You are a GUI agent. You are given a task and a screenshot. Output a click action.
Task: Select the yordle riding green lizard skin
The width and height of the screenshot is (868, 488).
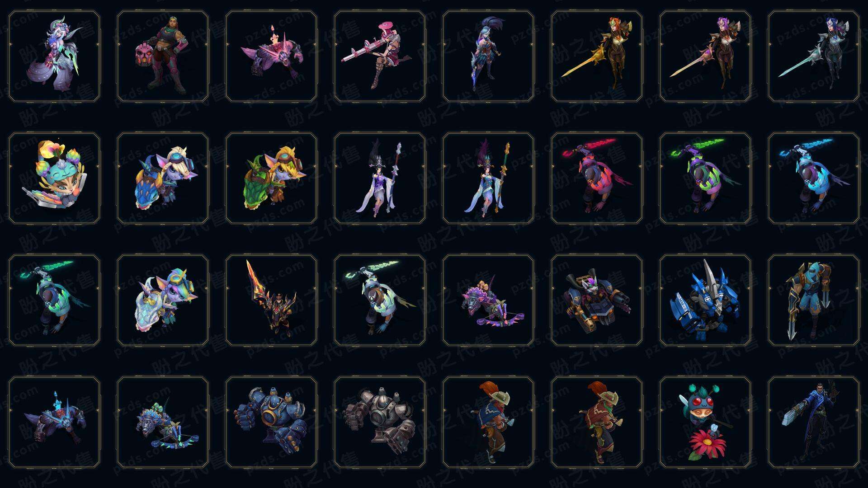coord(271,178)
